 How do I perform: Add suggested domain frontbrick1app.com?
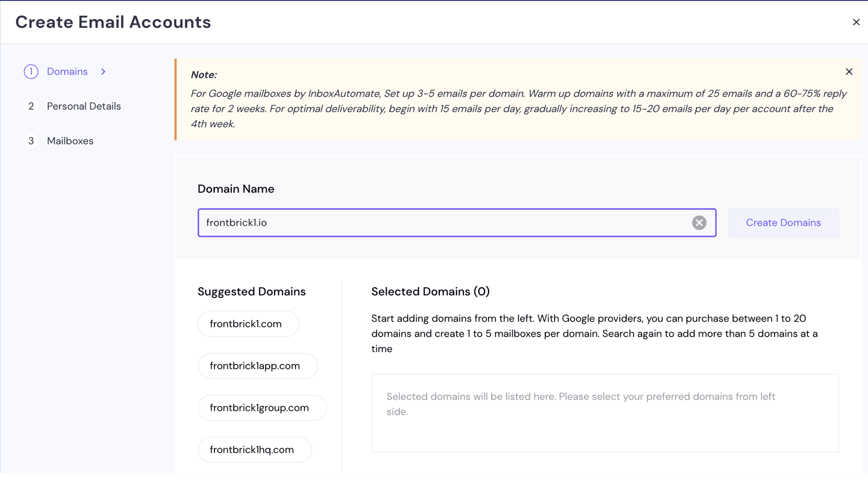[x=258, y=366]
